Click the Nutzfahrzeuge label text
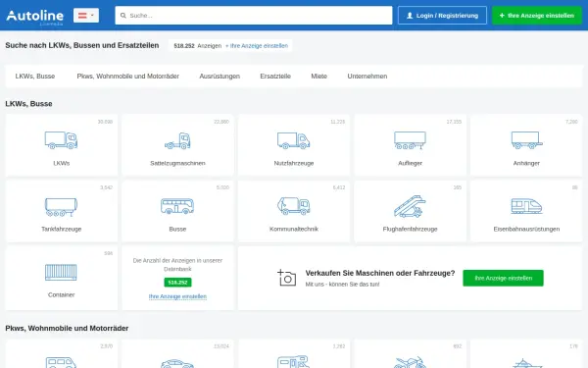This screenshot has width=588, height=368. [x=294, y=163]
